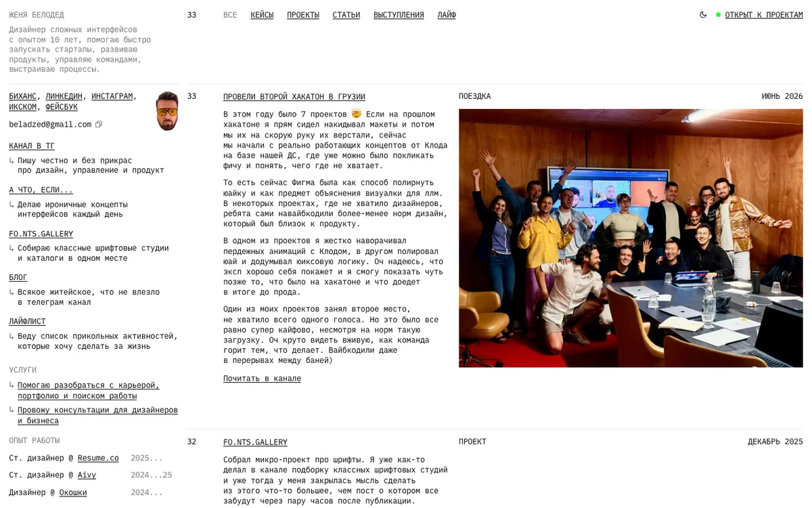Open the А ЧТО, ЕСЛИ... link

click(x=41, y=190)
